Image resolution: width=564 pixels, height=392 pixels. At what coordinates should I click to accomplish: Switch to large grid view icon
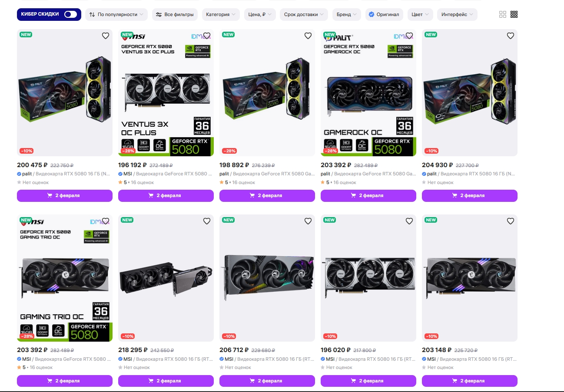click(x=503, y=14)
